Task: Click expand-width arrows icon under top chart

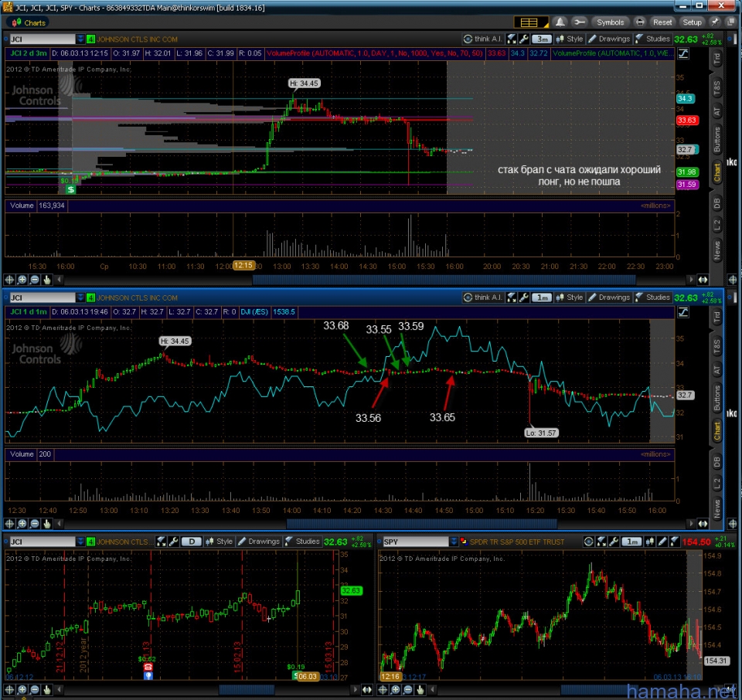Action: [703, 280]
